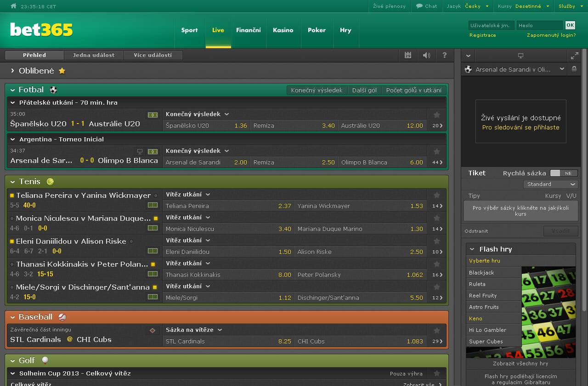Select Hi Lo Gambler from the games list
This screenshot has height=386, width=588.
[x=494, y=330]
